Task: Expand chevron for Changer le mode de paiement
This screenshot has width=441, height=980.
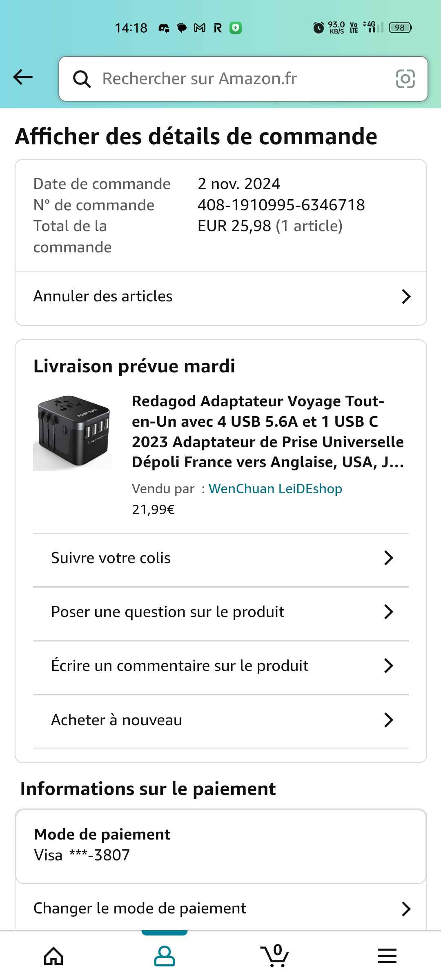Action: (406, 909)
